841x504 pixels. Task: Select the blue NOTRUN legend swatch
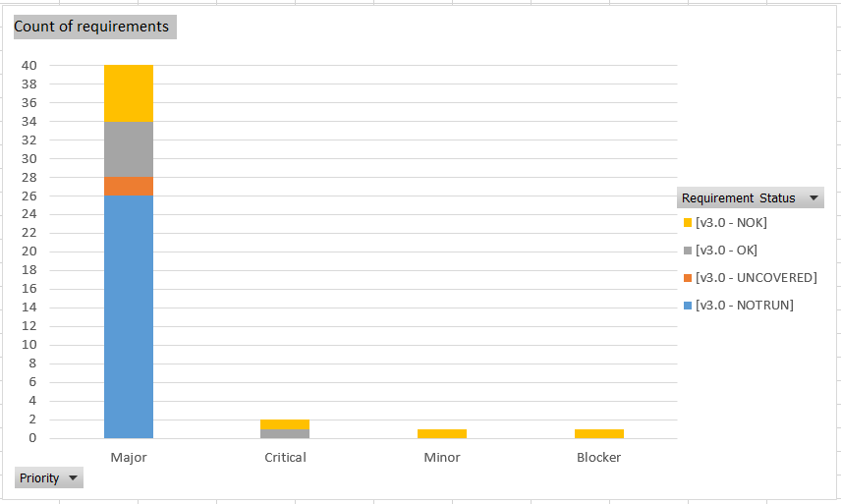point(688,306)
